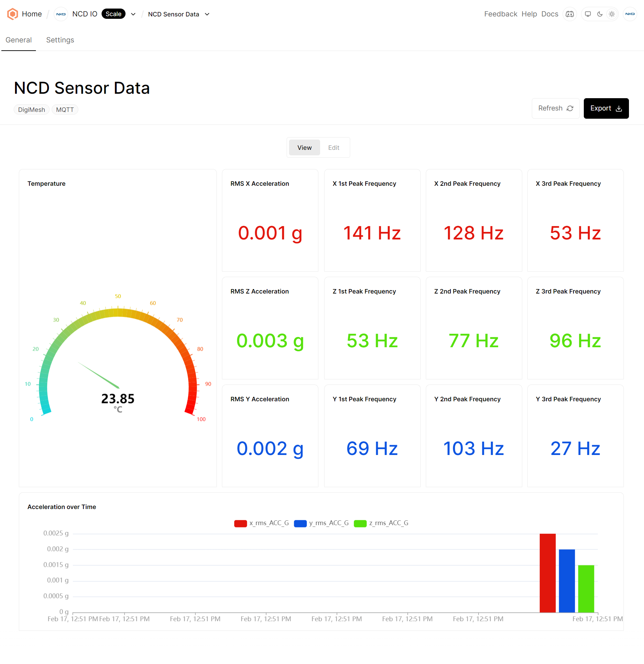Open the user avatar profile icon

click(630, 14)
